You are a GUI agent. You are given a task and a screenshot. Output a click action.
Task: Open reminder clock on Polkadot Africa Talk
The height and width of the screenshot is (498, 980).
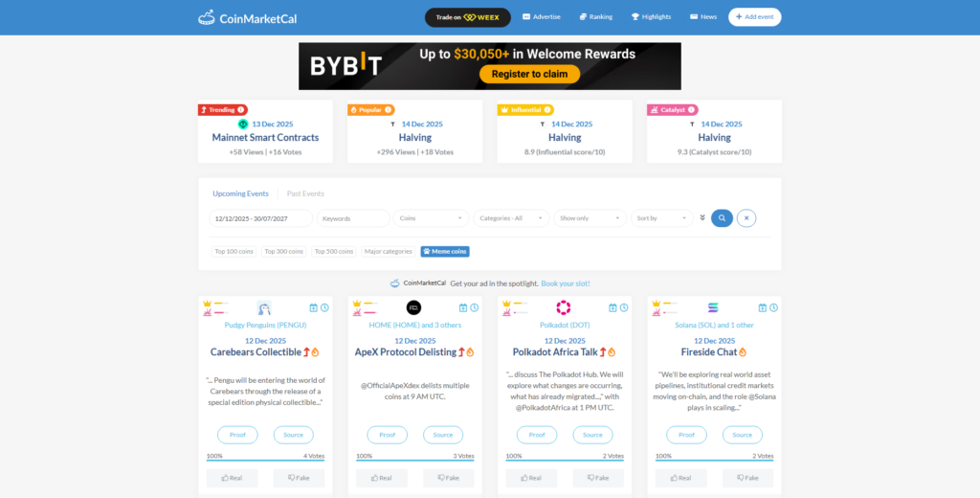[x=624, y=307]
